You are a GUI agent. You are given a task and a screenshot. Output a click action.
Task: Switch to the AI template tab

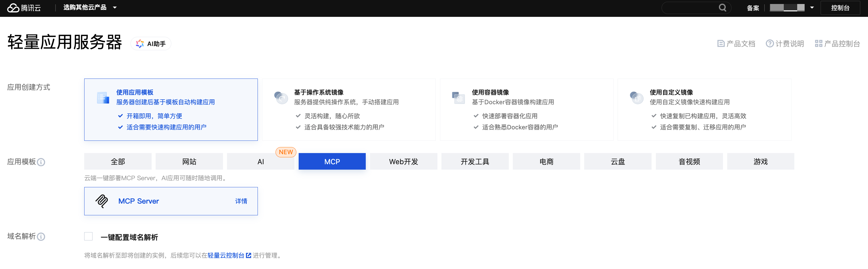pyautogui.click(x=261, y=161)
